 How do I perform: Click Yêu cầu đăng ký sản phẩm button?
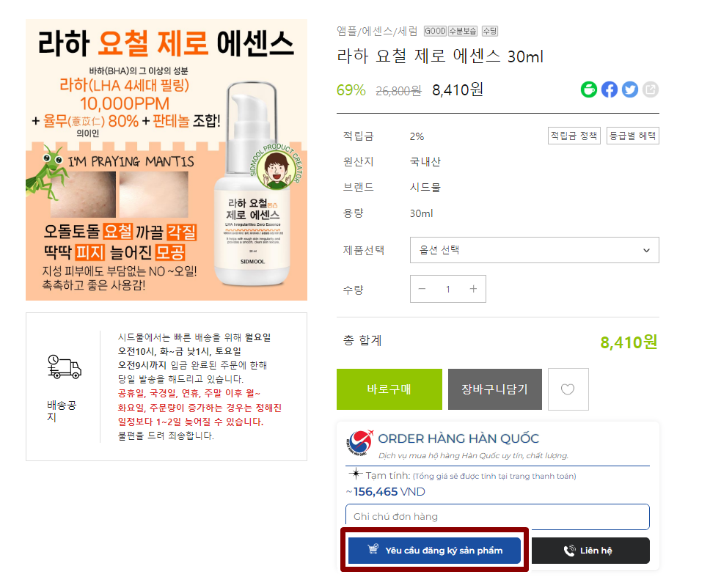point(435,551)
